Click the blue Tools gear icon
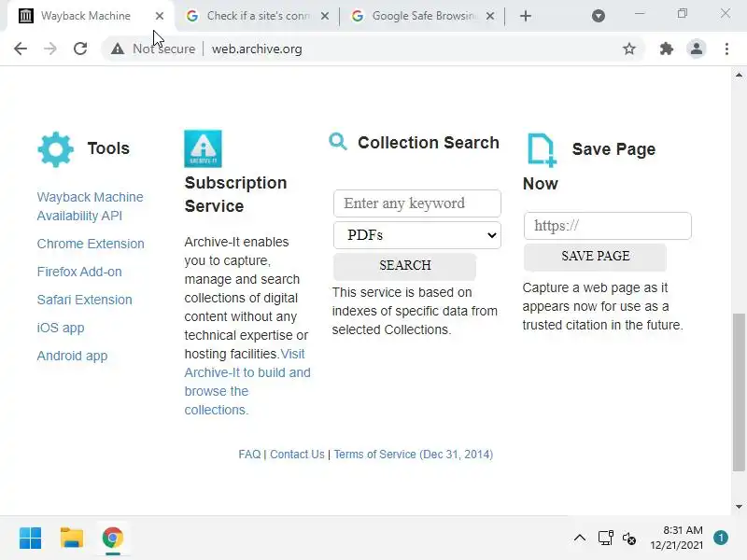 [55, 149]
